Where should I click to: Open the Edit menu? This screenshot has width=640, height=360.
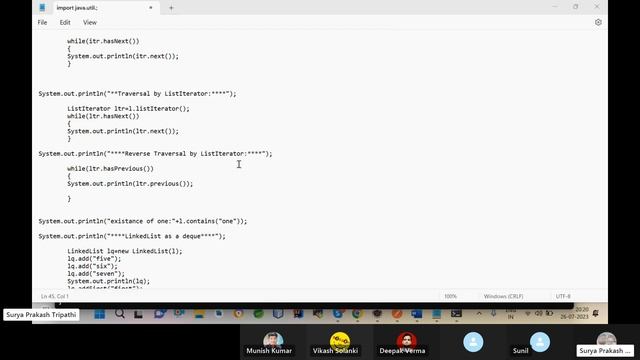coord(65,22)
